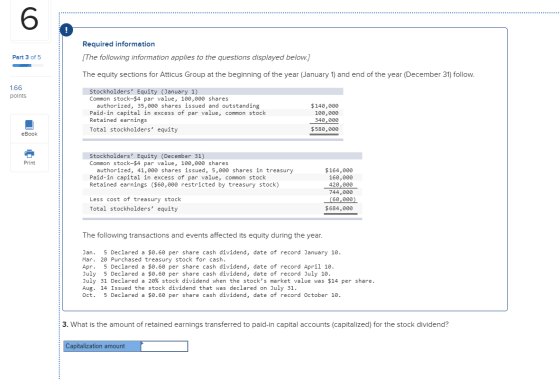Click the Required information heading
This screenshot has height=380, width=560.
pyautogui.click(x=119, y=44)
